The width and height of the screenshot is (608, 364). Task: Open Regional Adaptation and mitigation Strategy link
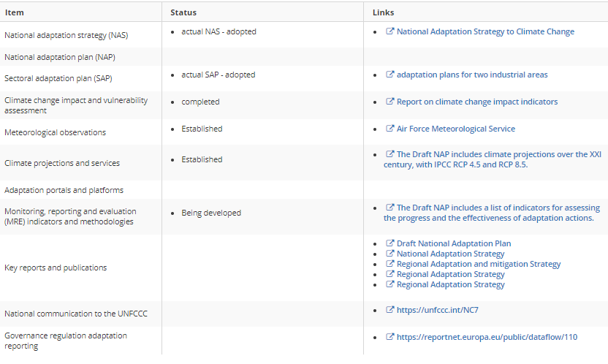point(479,264)
